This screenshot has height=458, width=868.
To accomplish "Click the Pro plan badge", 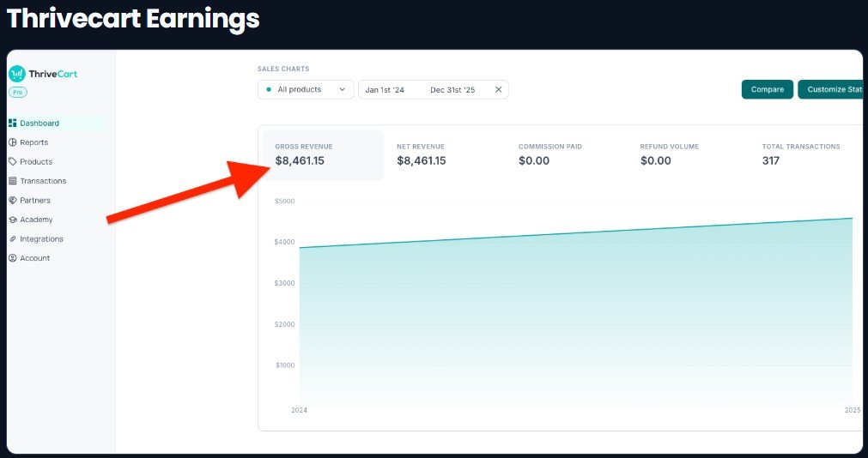I will [x=18, y=93].
